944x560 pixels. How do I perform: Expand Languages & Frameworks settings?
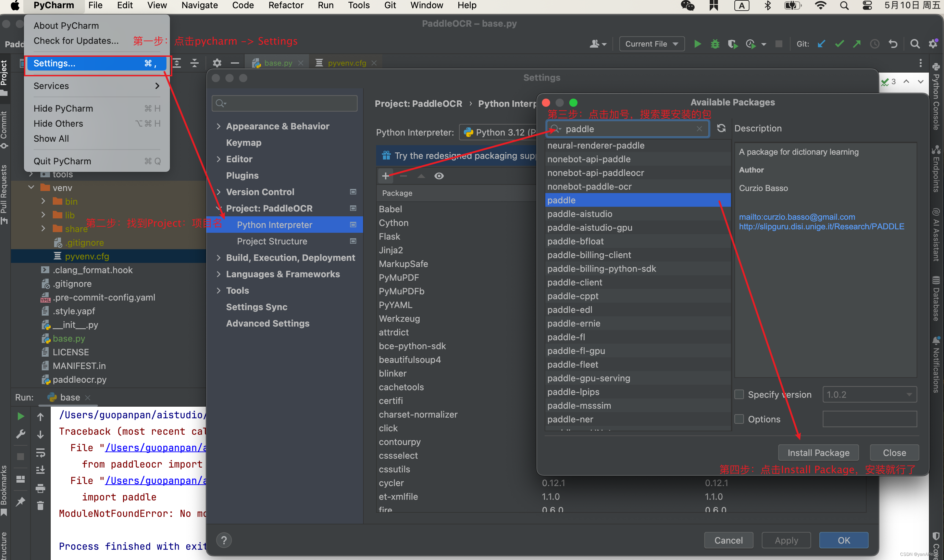[219, 274]
